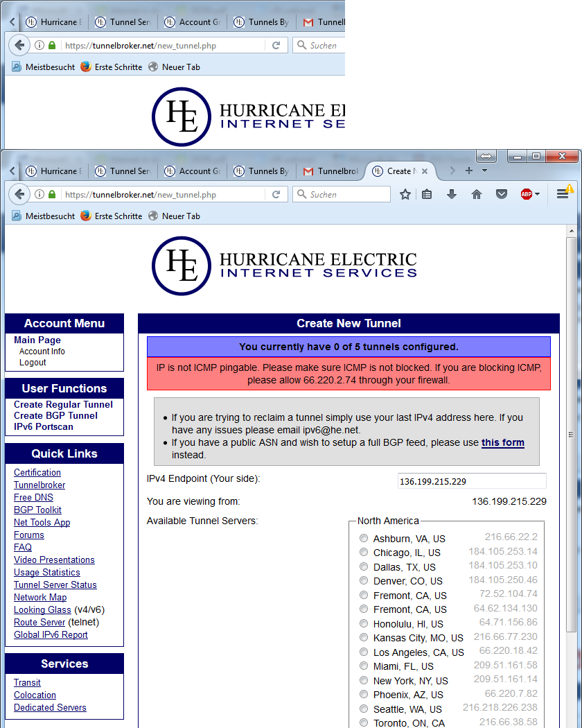Click the Logout link
The width and height of the screenshot is (582, 728).
(33, 363)
